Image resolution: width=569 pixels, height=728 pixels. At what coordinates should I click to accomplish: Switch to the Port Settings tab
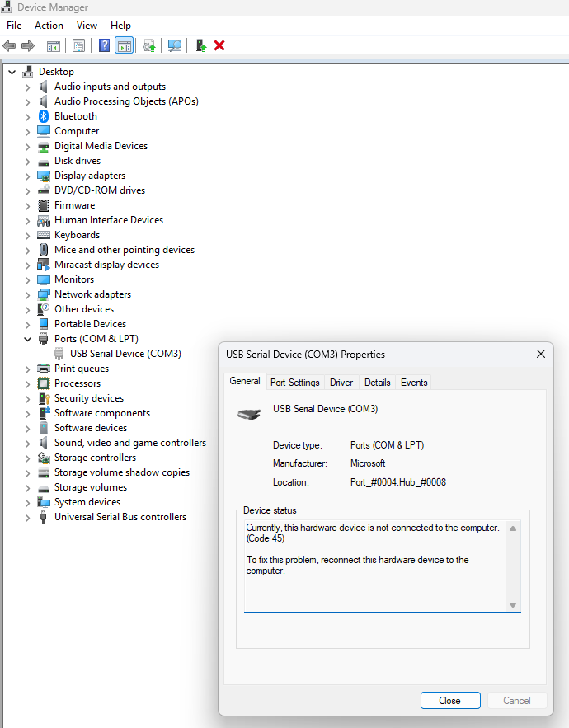click(295, 382)
